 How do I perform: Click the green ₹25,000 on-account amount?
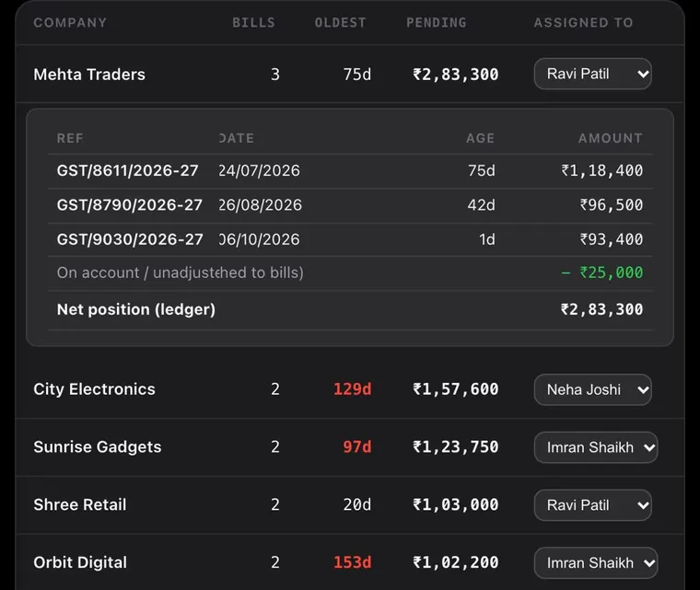602,272
